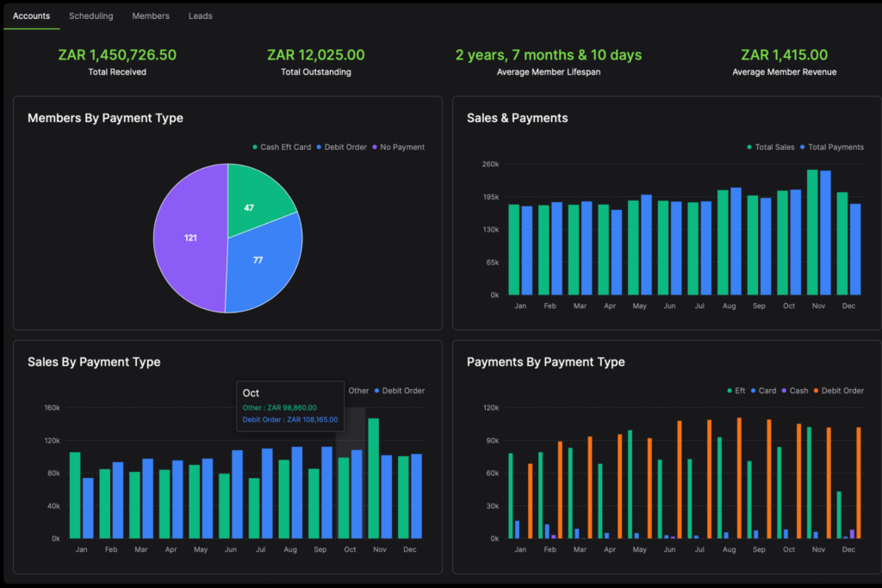Image resolution: width=882 pixels, height=588 pixels.
Task: Open the Members tab
Action: pos(151,15)
